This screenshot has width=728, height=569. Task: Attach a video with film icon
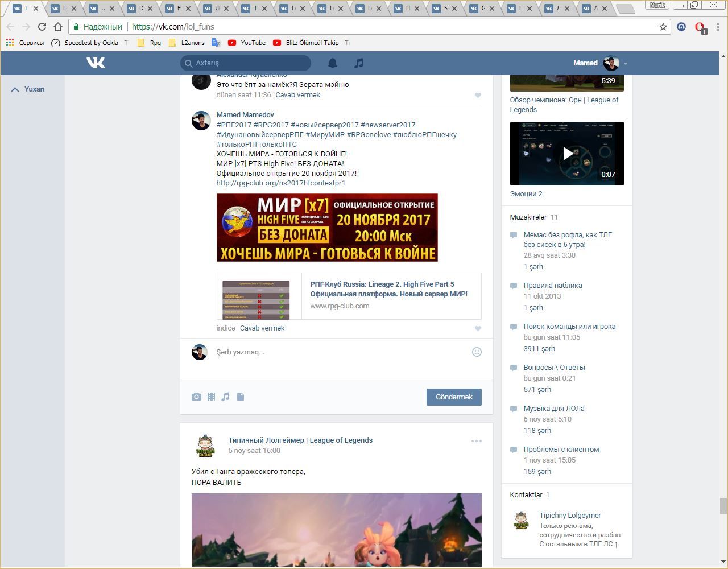(x=211, y=397)
